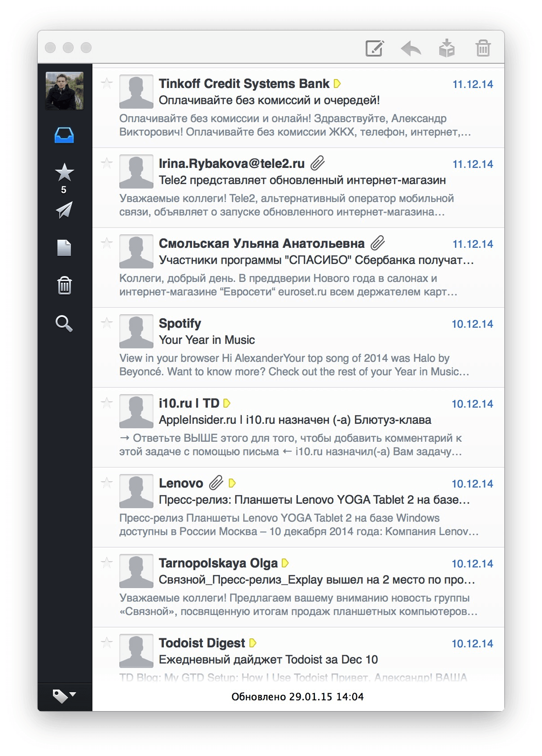Open Drafts document icon in sidebar
Screen dimensions: 542x756
tap(64, 248)
